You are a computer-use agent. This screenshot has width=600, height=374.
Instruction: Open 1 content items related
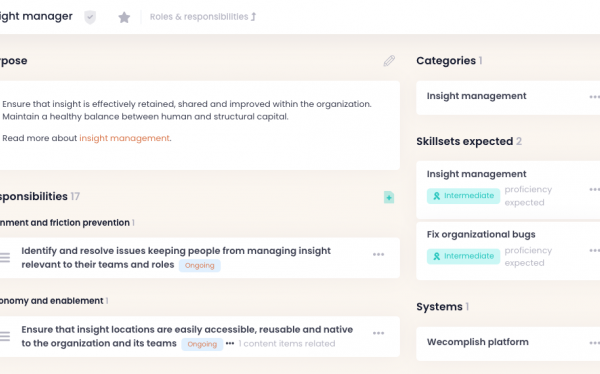tap(287, 344)
